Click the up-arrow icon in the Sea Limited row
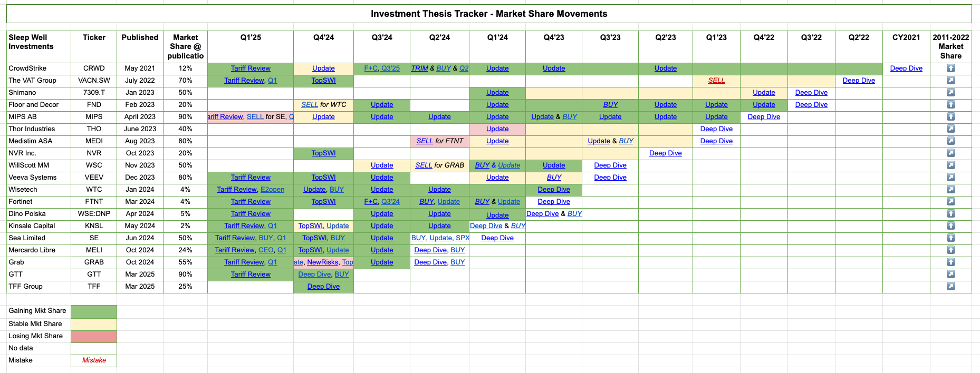This screenshot has height=373, width=980. pos(950,238)
